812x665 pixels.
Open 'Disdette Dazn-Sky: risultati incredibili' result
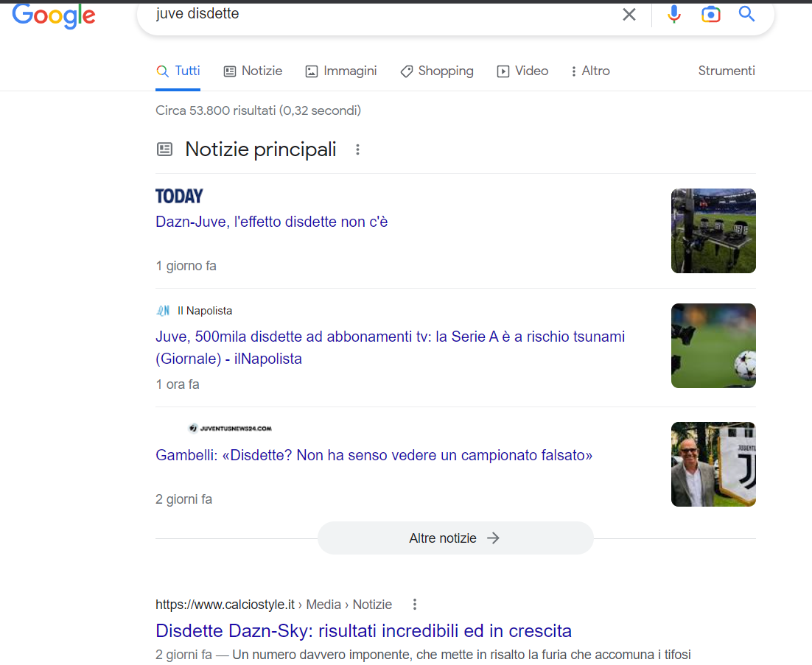coord(363,631)
